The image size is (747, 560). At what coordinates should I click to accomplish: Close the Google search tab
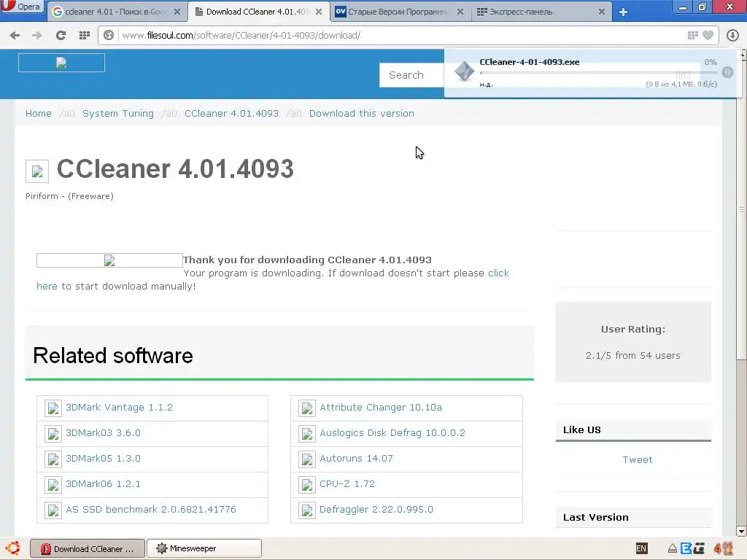[177, 12]
